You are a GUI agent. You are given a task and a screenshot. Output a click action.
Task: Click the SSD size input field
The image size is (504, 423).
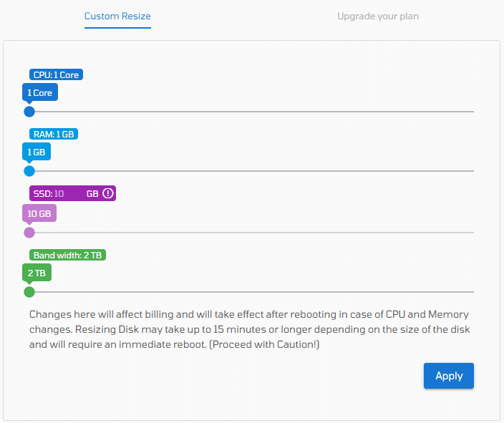pyautogui.click(x=69, y=193)
